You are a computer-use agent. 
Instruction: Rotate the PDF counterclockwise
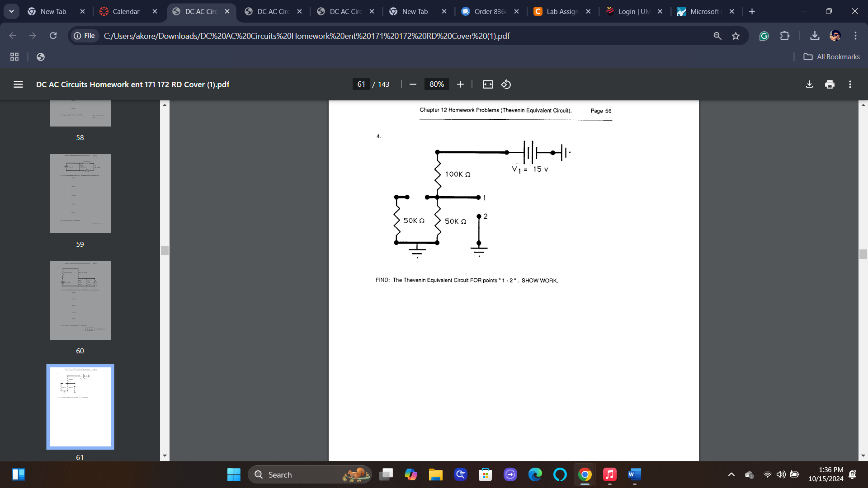[x=506, y=84]
